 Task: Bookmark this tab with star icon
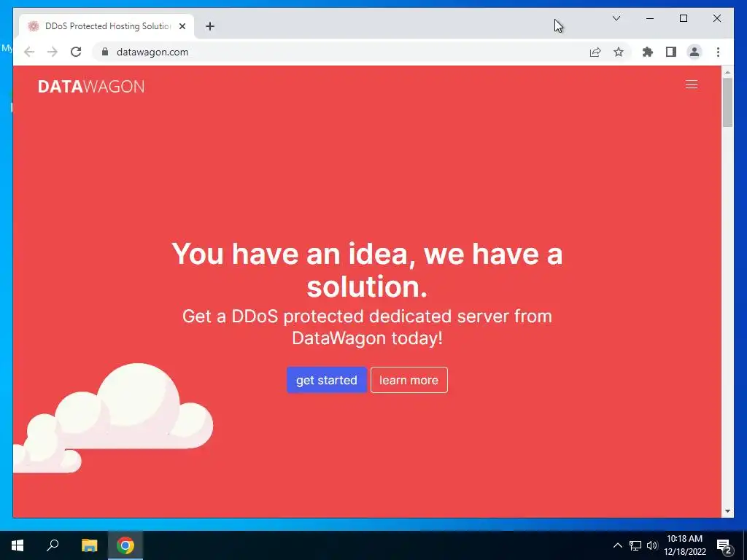(x=619, y=52)
